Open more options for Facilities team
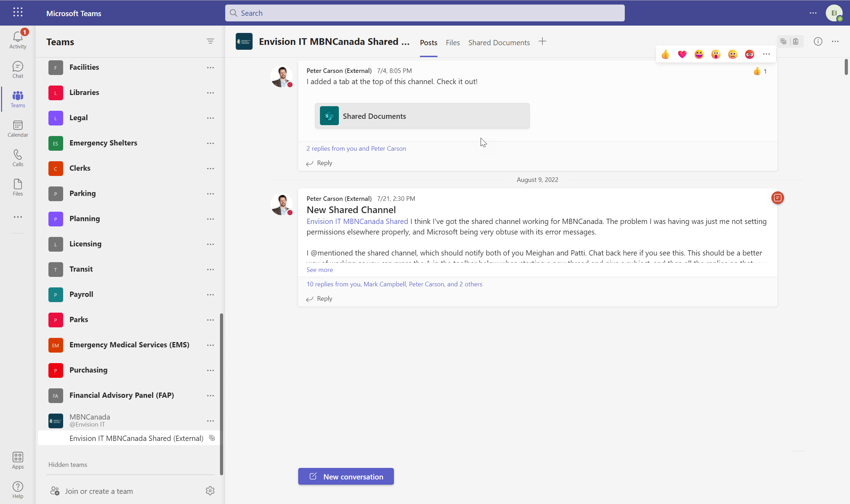This screenshot has height=504, width=850. click(x=210, y=67)
